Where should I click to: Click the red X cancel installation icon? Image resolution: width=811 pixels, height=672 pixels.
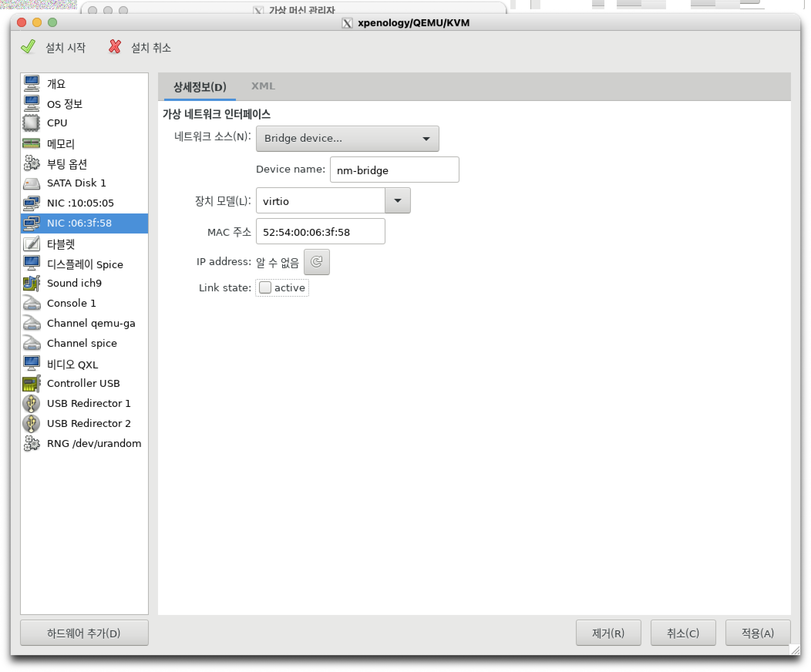[x=114, y=47]
